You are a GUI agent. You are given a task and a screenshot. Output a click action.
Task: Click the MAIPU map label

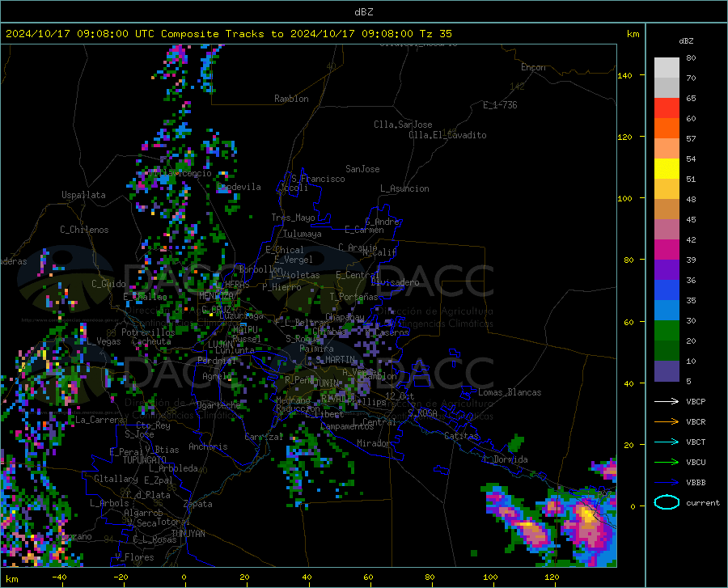pos(245,329)
